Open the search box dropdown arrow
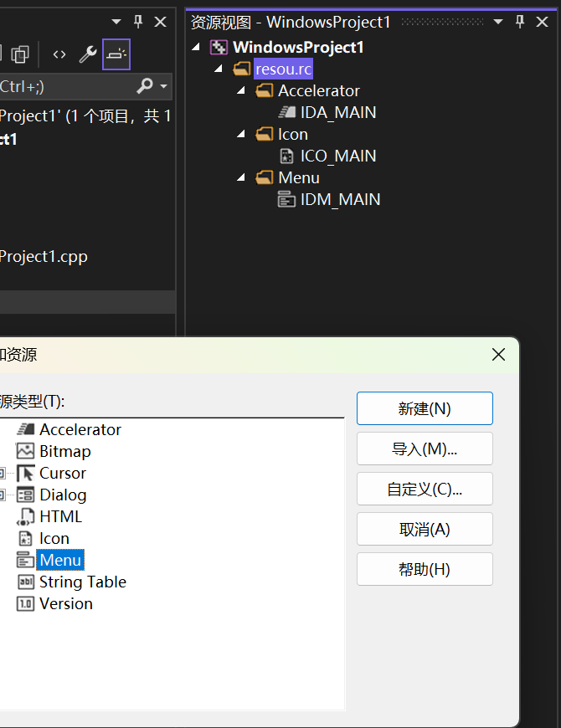The height and width of the screenshot is (728, 561). point(163,86)
